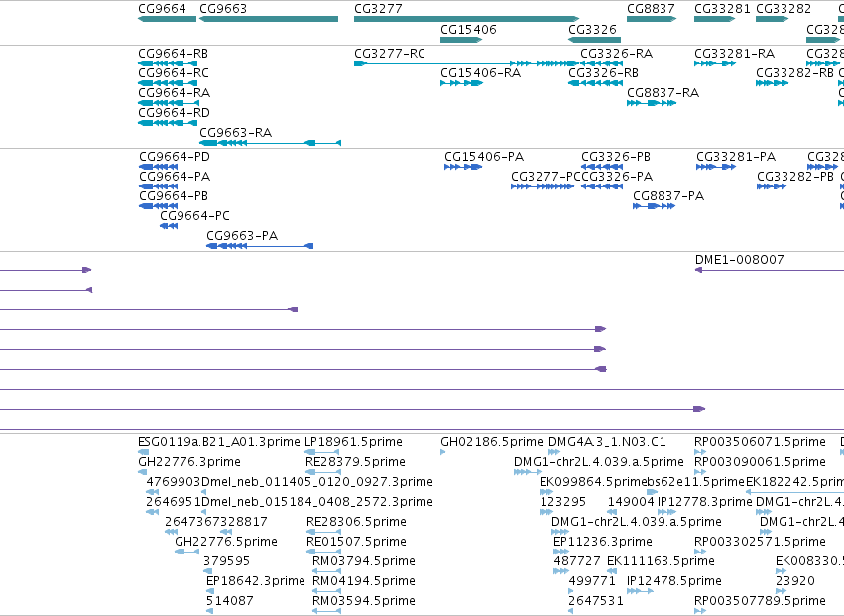The width and height of the screenshot is (844, 616).
Task: Select EST GH22776.3prime
Action: [188, 462]
